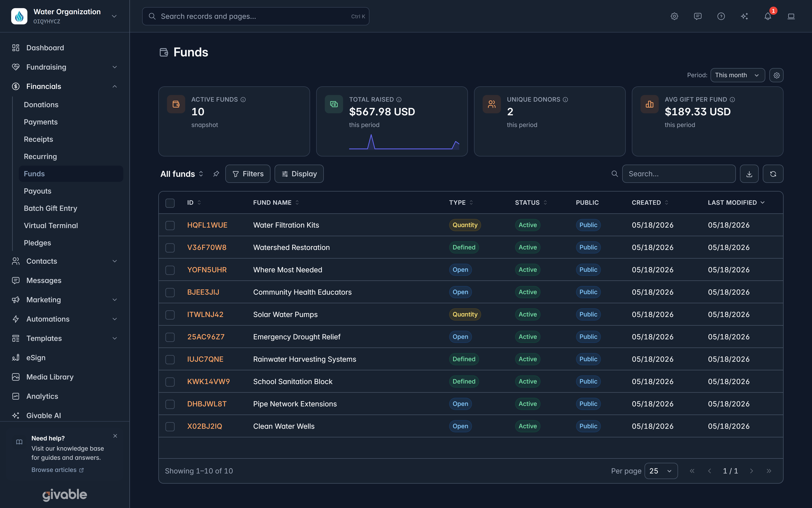Image resolution: width=812 pixels, height=508 pixels.
Task: Check the Watershed Restoration row checkbox
Action: [x=170, y=248]
